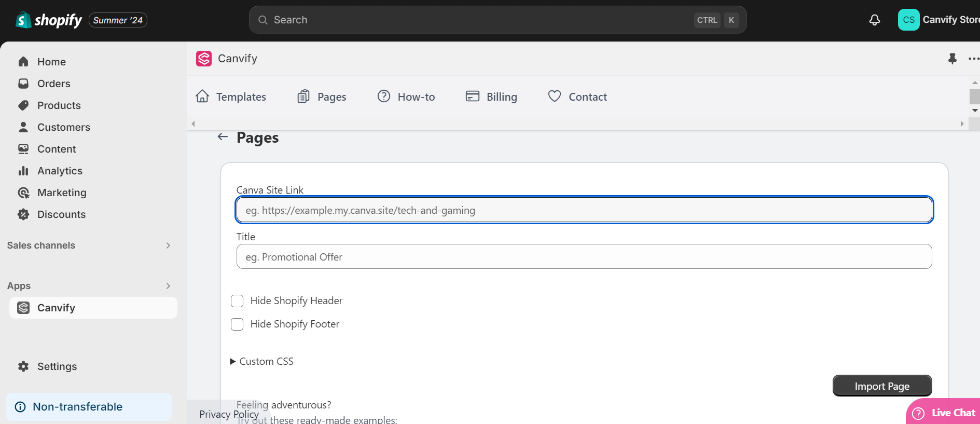Click the Customers person icon
This screenshot has width=980, height=424.
(x=23, y=127)
